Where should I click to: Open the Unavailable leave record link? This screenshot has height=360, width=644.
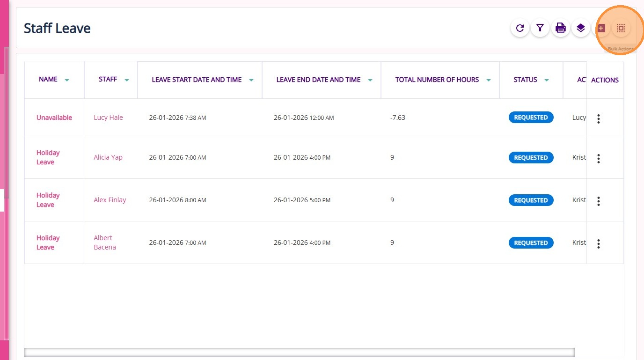pyautogui.click(x=54, y=118)
